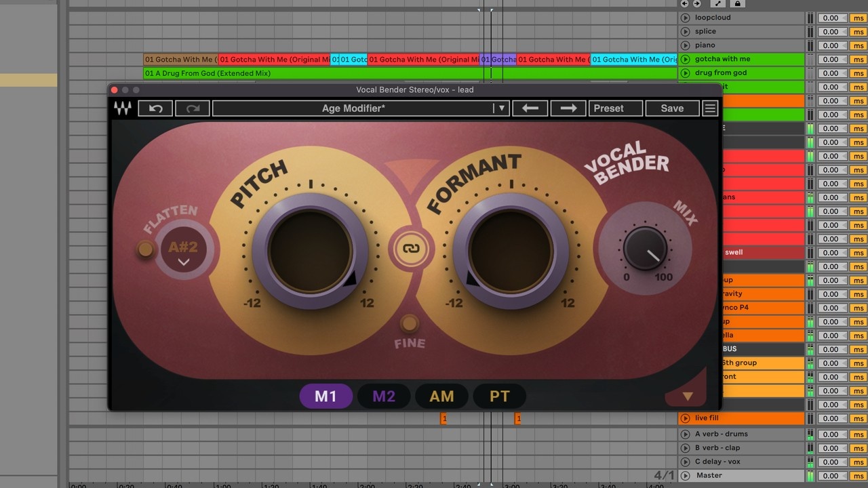Select the loopcloud track name
Viewport: 868px width, 488px height.
tap(713, 18)
